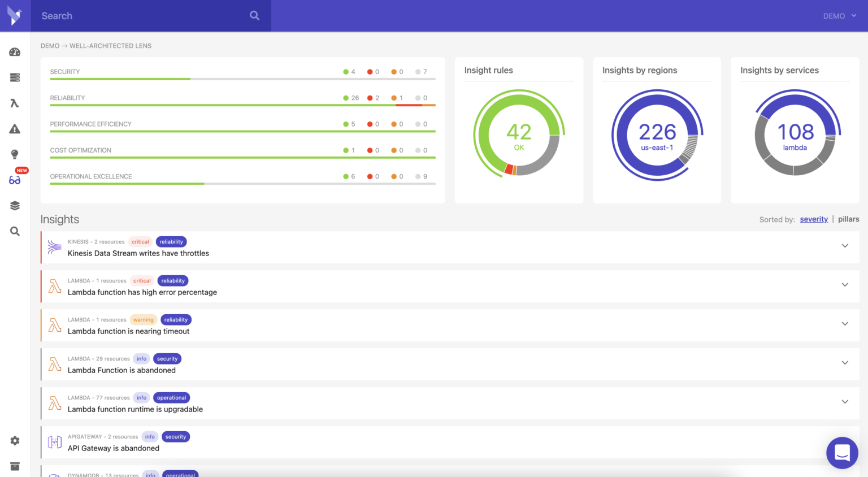This screenshot has width=868, height=477.
Task: Click the Security pillar progress bar
Action: [242, 79]
